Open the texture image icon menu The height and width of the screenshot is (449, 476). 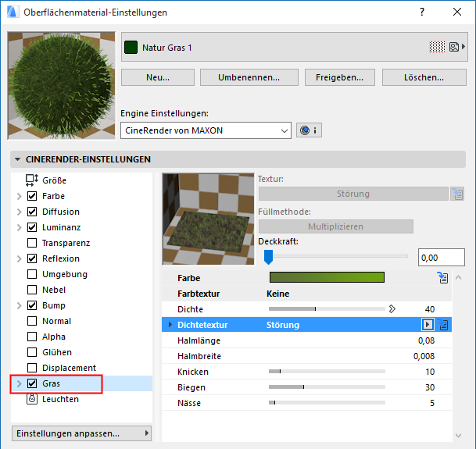(x=456, y=48)
